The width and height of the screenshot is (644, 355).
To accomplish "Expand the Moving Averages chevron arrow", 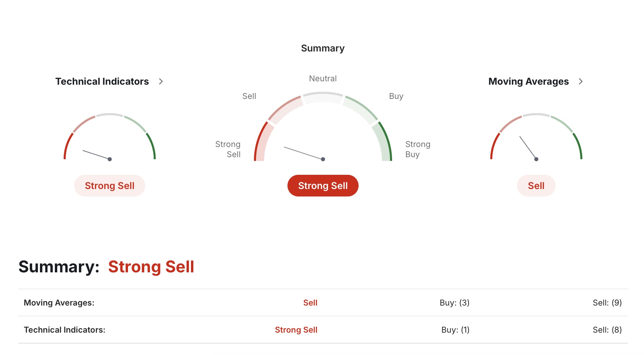I will point(581,81).
